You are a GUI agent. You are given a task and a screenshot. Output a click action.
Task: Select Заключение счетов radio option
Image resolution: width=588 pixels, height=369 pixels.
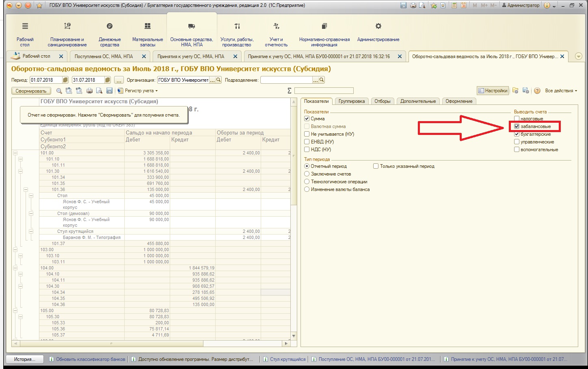click(307, 174)
